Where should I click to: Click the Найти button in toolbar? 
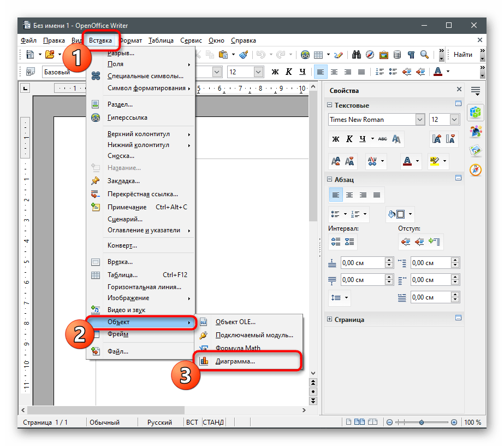[x=463, y=55]
